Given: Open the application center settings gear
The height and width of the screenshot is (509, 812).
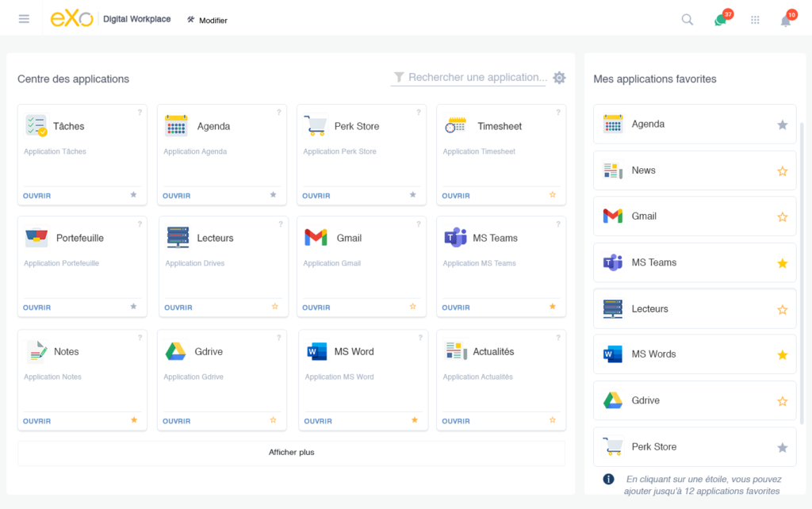Looking at the screenshot, I should tap(559, 78).
